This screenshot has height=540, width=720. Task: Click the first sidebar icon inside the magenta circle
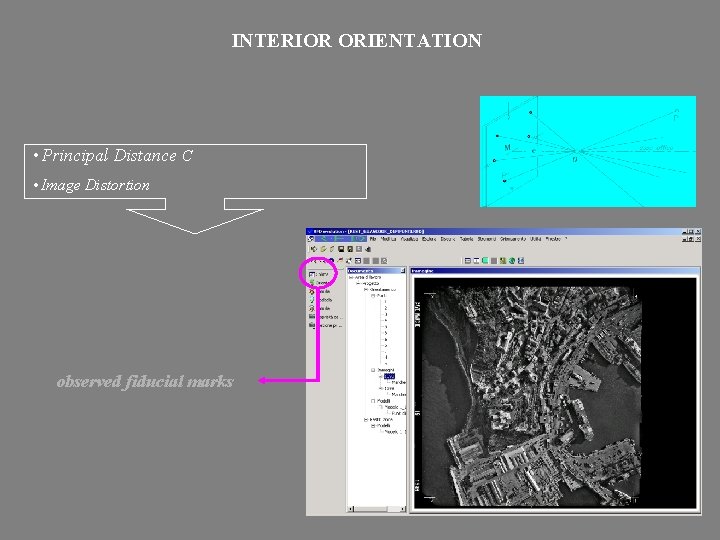point(312,274)
